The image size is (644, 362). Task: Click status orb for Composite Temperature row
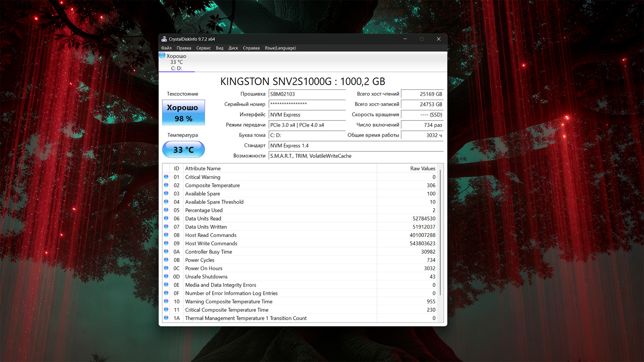tap(166, 185)
